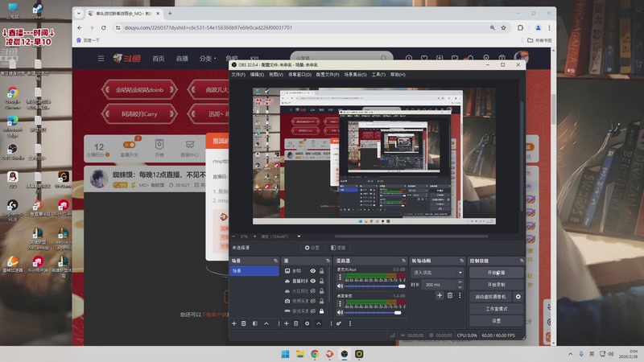Hide the 水印 source with eye icon
Image resolution: width=644 pixels, height=362 pixels.
coord(312,271)
